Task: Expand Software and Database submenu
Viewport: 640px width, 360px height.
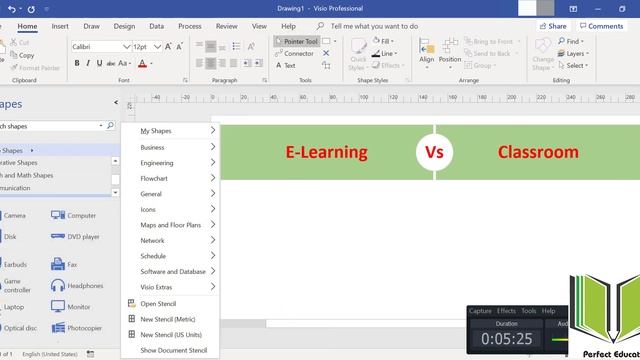Action: (171, 271)
